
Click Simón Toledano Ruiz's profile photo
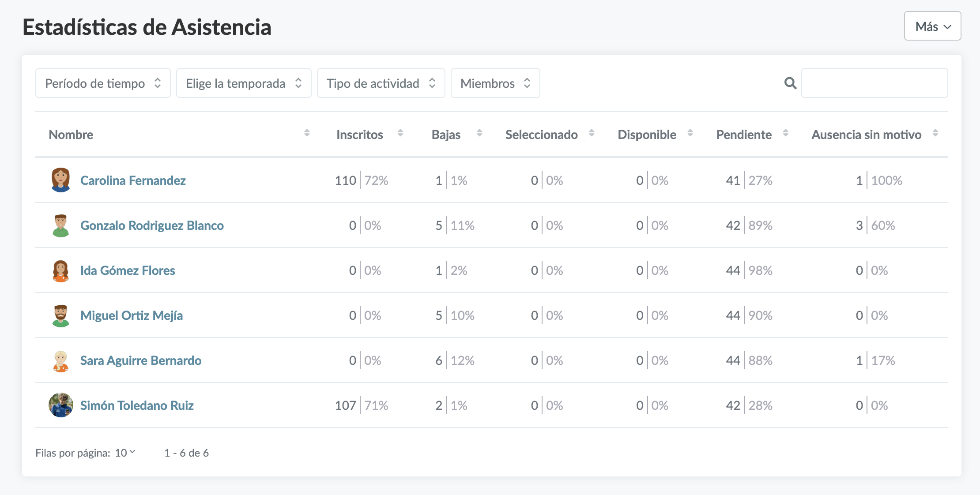[x=60, y=405]
